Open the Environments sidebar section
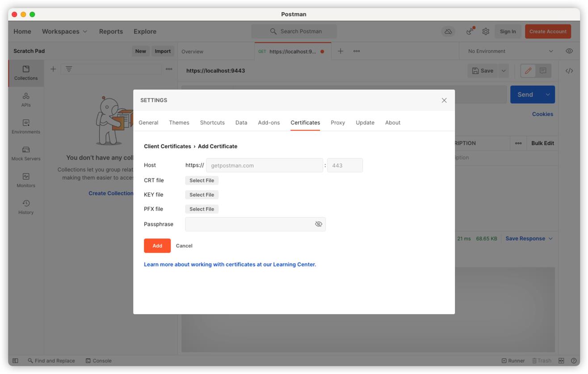The image size is (588, 374). [x=26, y=127]
